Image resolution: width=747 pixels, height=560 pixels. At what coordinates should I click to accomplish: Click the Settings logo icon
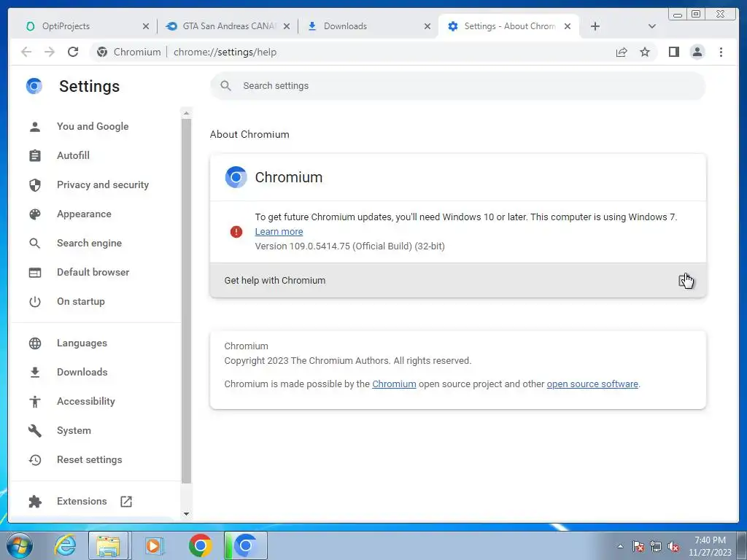34,86
